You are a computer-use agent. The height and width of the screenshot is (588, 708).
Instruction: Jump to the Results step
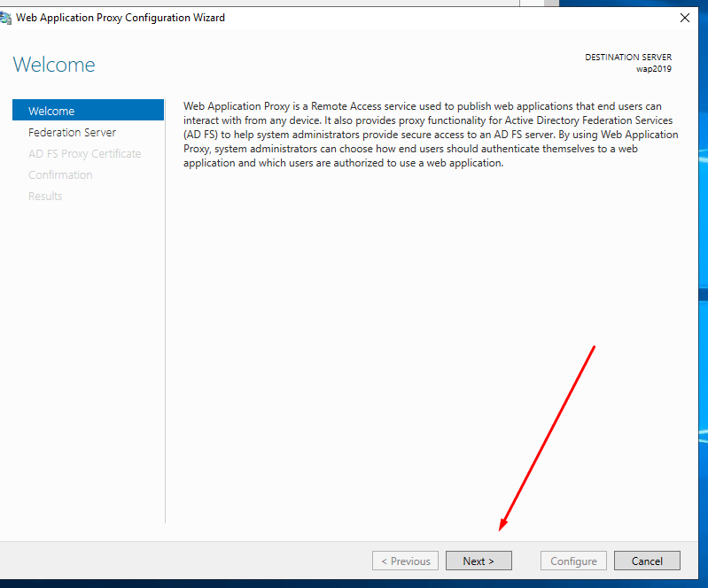point(45,196)
